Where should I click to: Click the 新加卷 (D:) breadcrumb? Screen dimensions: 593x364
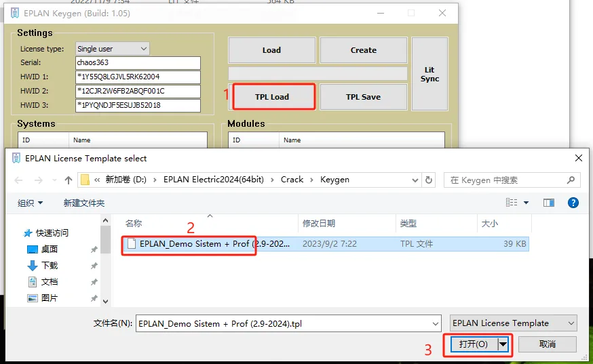(126, 180)
